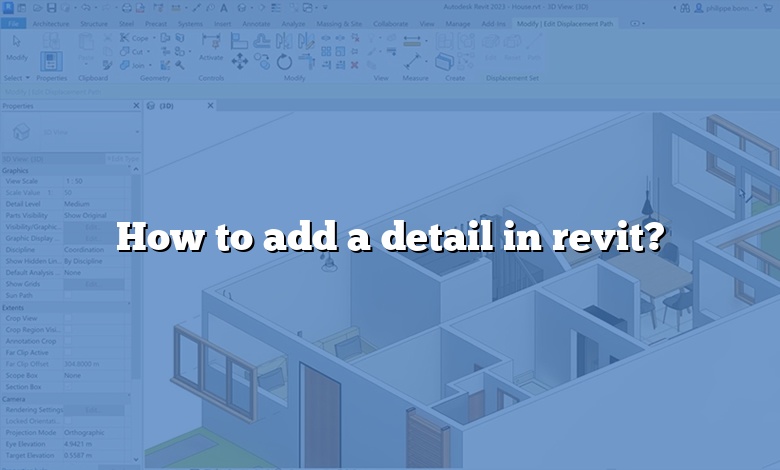Switch to the Annotate ribbon tab
Screen dimensions: 780x470
tap(256, 23)
